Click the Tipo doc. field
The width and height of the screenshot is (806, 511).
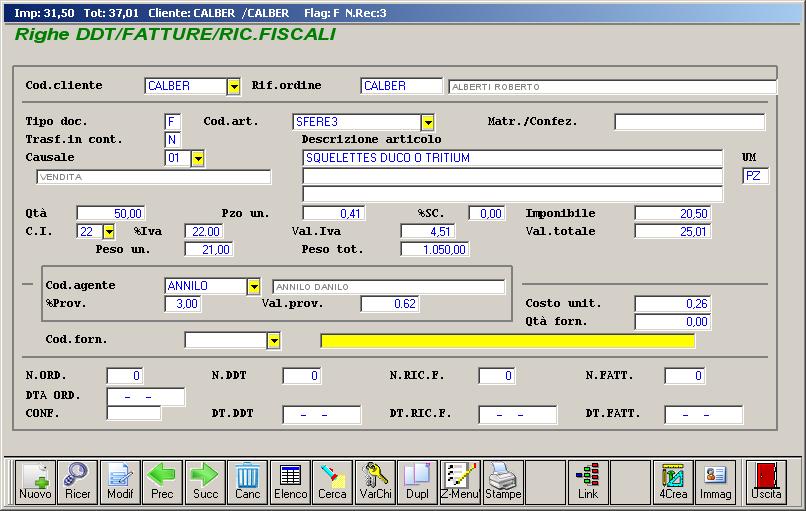coord(172,122)
